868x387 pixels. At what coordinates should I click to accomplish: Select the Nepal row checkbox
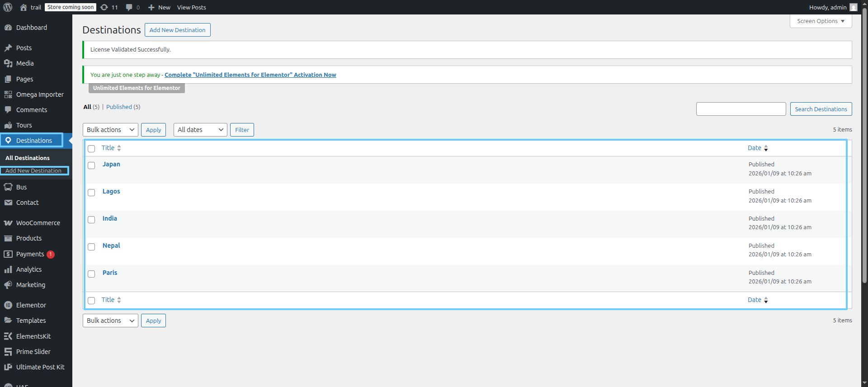coord(91,247)
